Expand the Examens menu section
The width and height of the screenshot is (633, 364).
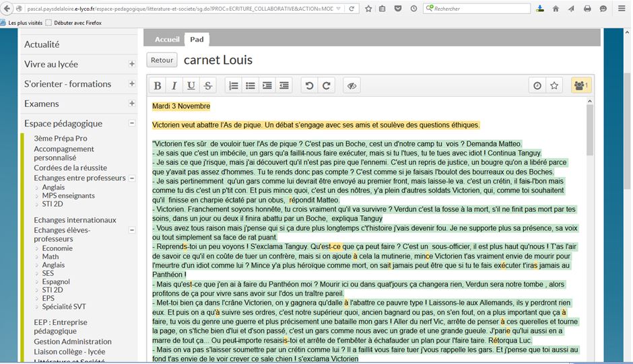pyautogui.click(x=132, y=104)
